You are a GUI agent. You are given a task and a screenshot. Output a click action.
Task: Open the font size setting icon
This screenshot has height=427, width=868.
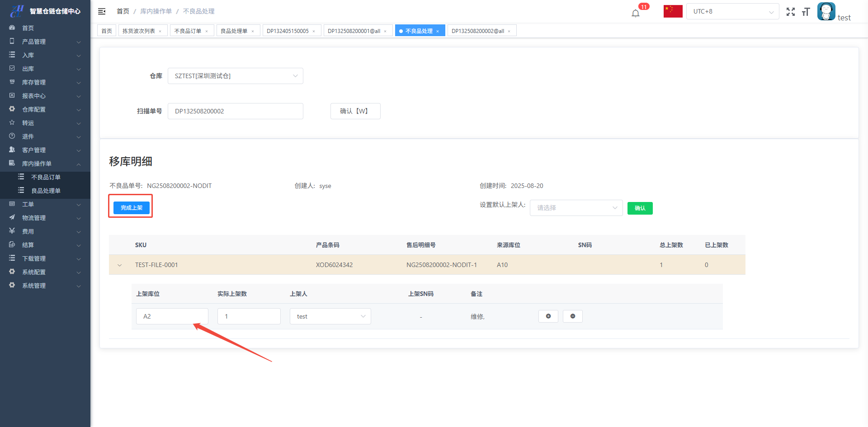[x=806, y=12]
